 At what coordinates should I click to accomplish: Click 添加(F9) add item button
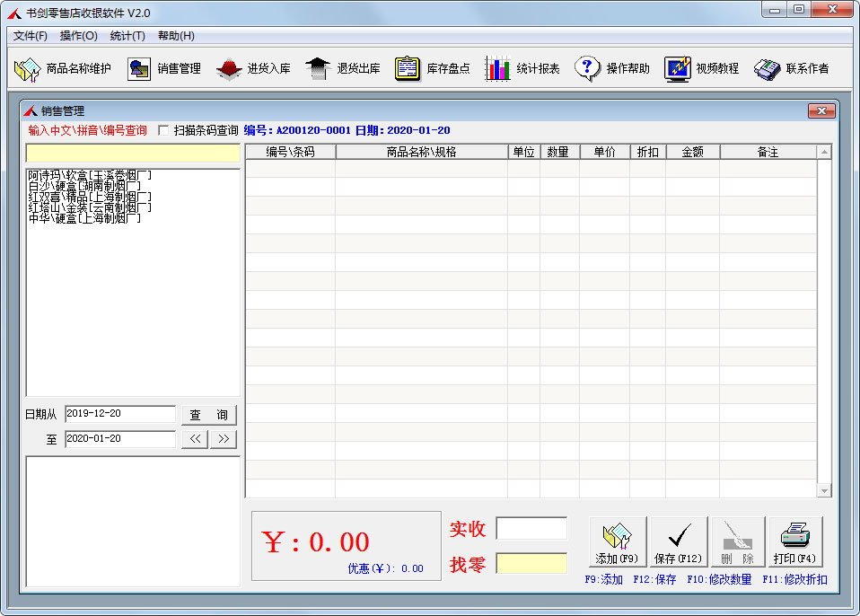pyautogui.click(x=618, y=542)
